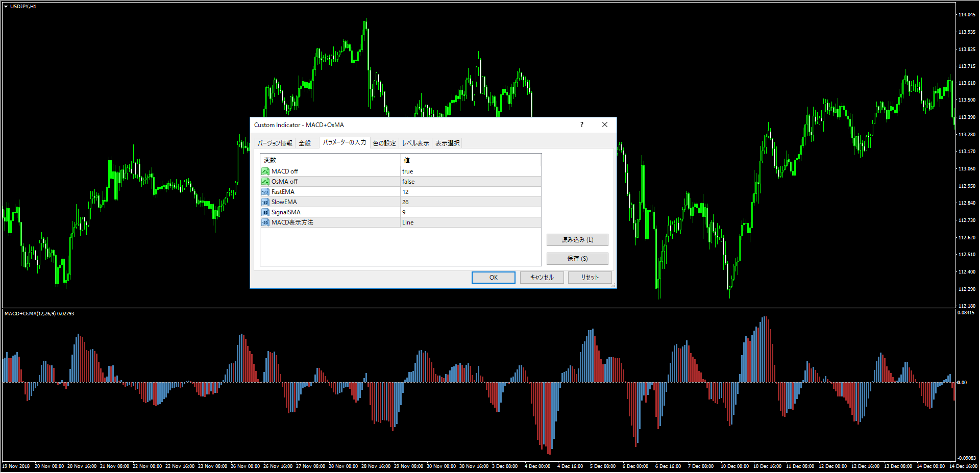Click the リセット button

(590, 278)
